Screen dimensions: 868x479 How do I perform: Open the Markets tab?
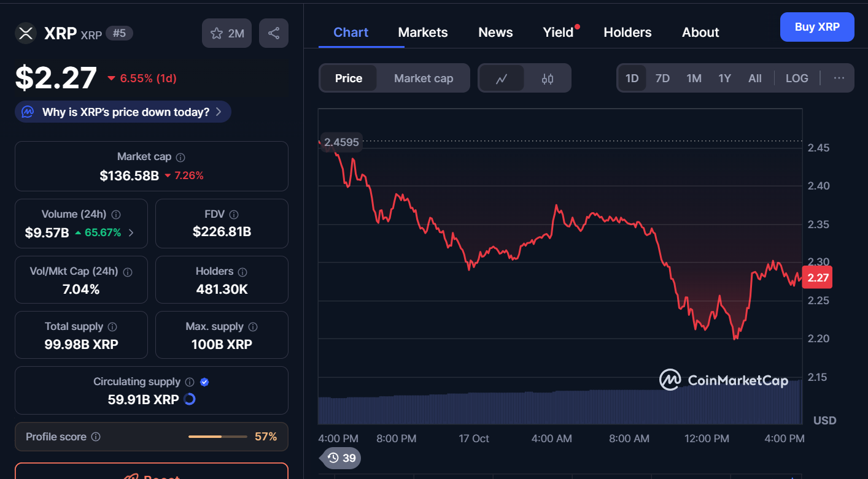coord(423,33)
